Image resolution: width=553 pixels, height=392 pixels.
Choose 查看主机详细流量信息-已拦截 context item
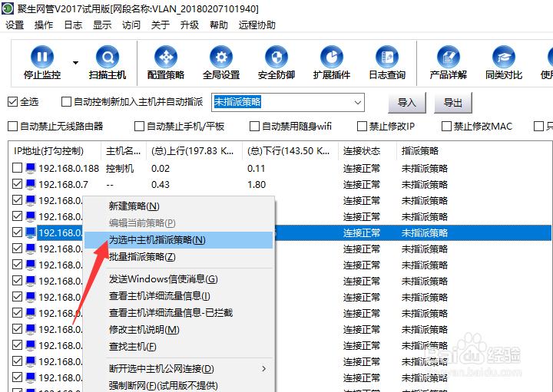178,313
